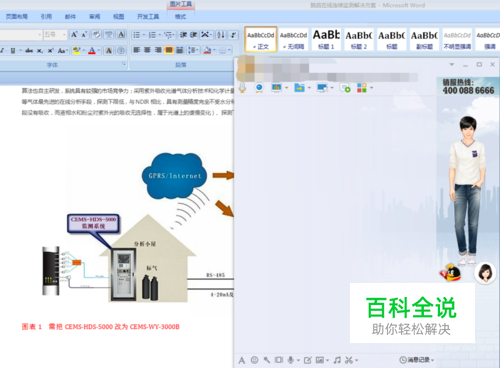Toggle show paragraph marks
500x368 pixels.
pyautogui.click(x=234, y=35)
